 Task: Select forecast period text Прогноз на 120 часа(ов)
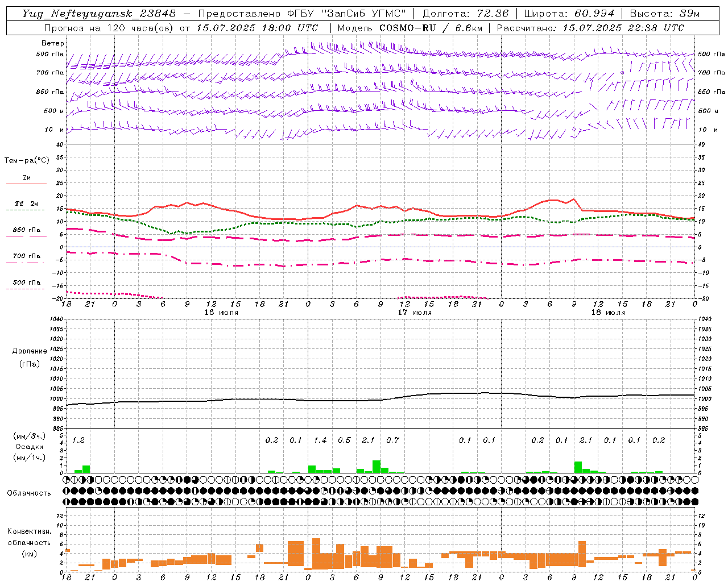(x=109, y=28)
